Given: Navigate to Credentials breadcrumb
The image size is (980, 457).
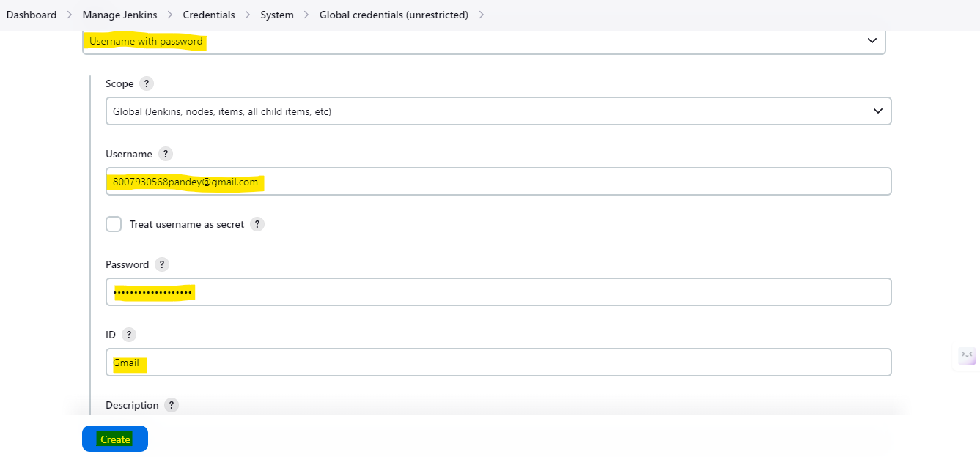Looking at the screenshot, I should coord(209,15).
